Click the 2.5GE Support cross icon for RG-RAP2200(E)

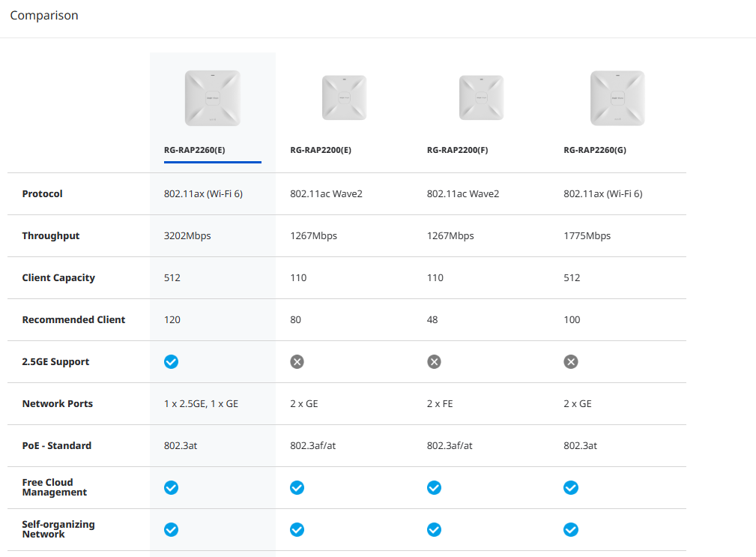coord(297,361)
